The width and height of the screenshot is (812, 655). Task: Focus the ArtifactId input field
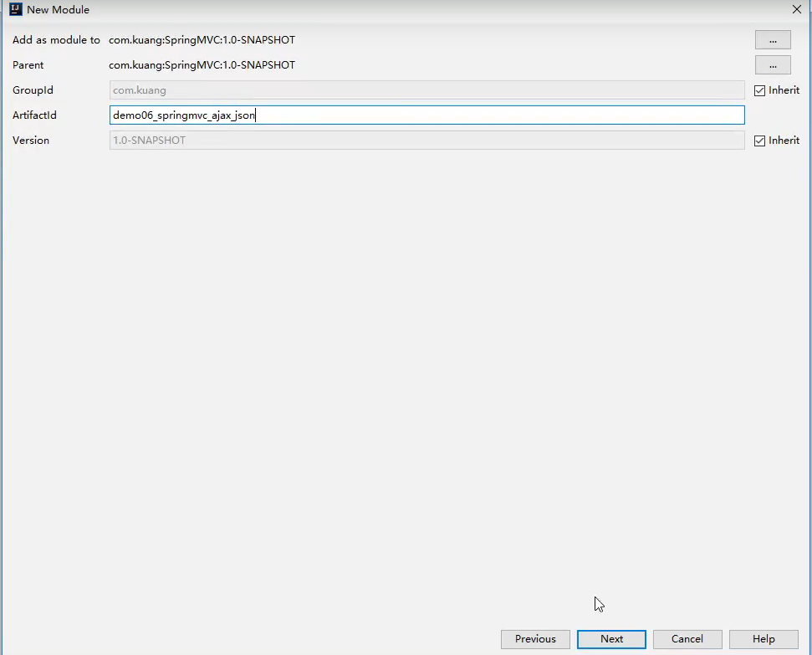point(426,115)
